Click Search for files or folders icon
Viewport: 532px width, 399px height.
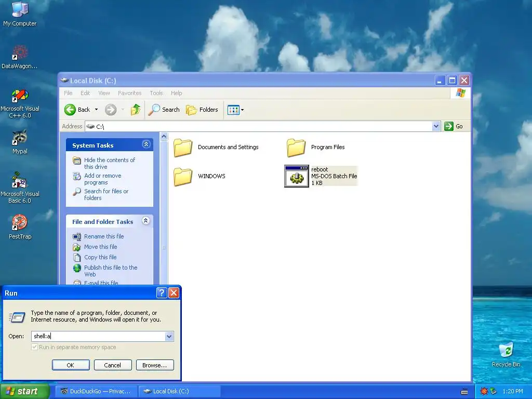point(77,192)
